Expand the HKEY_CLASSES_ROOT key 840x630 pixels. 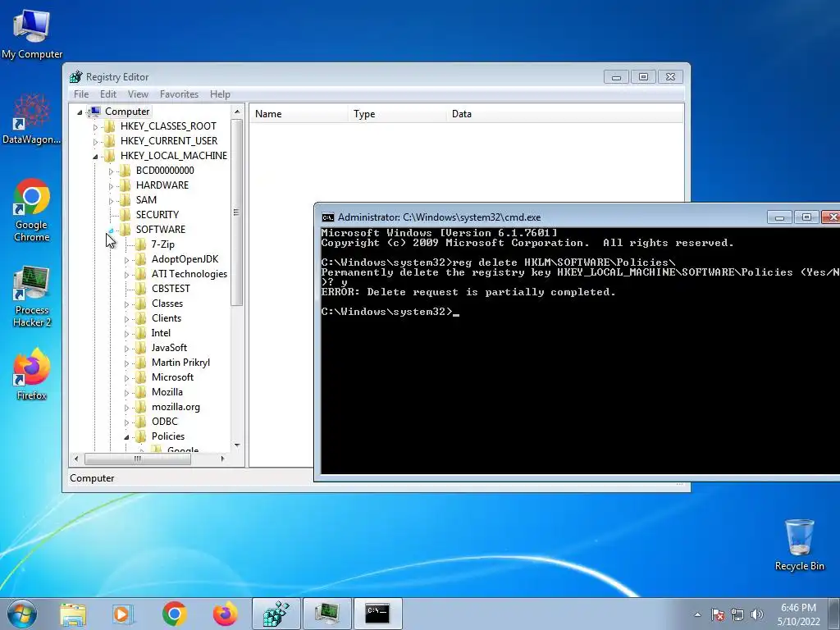[x=95, y=127]
